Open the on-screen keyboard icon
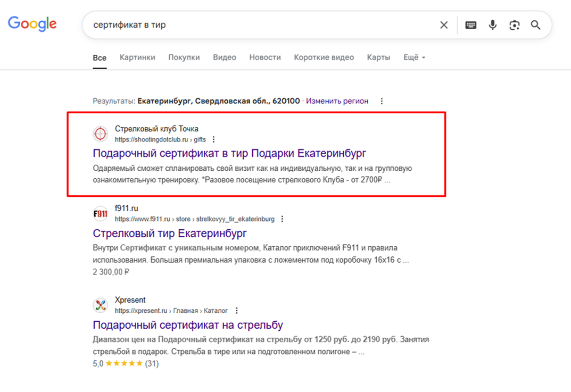The height and width of the screenshot is (392, 571). click(470, 25)
